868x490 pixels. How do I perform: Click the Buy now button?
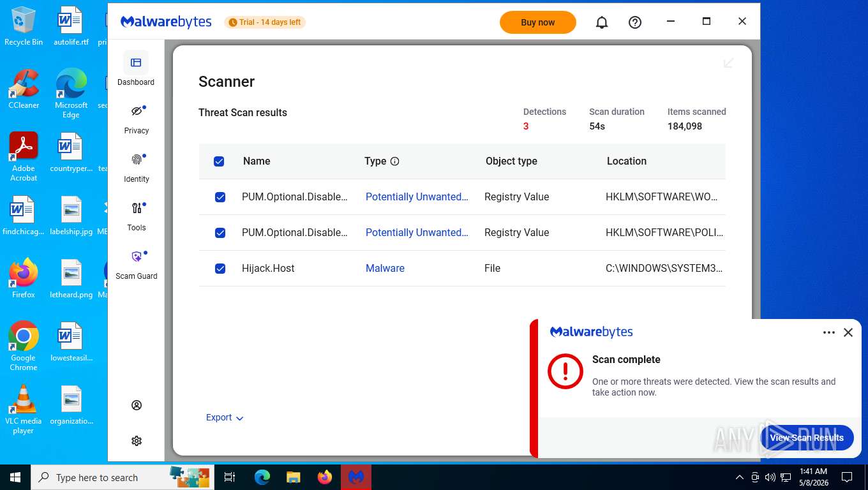click(x=538, y=22)
